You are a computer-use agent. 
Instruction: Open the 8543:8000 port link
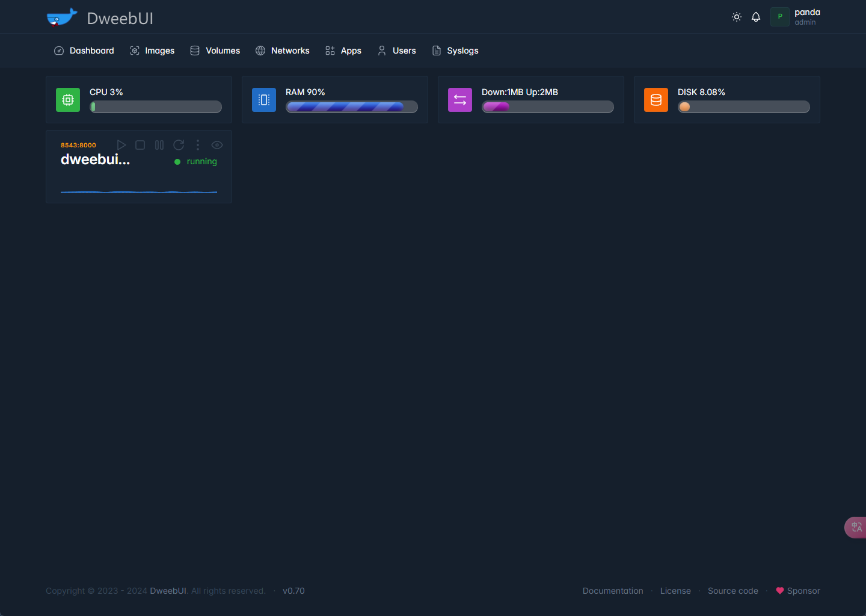coord(78,145)
